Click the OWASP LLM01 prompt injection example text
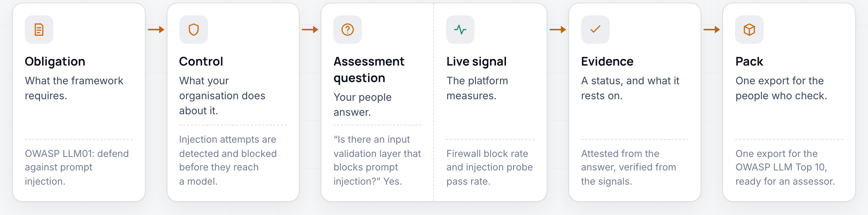Screen dimensions: 868x215 (77, 167)
